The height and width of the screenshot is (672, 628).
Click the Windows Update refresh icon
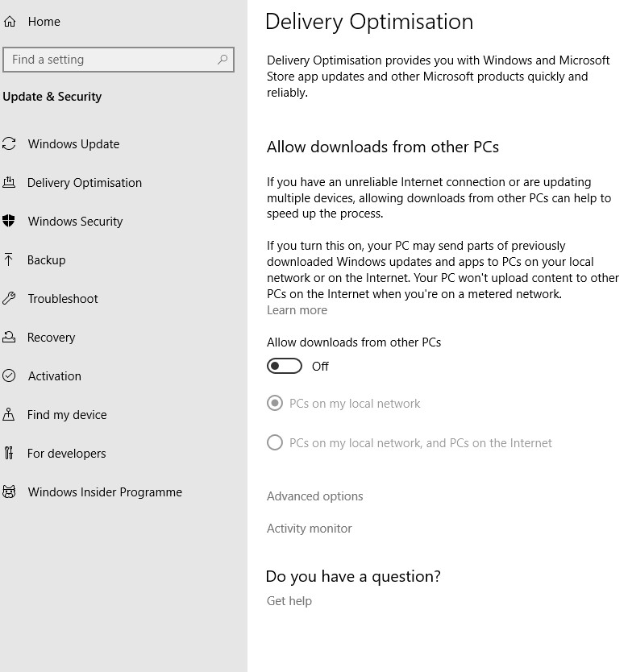pos(9,143)
